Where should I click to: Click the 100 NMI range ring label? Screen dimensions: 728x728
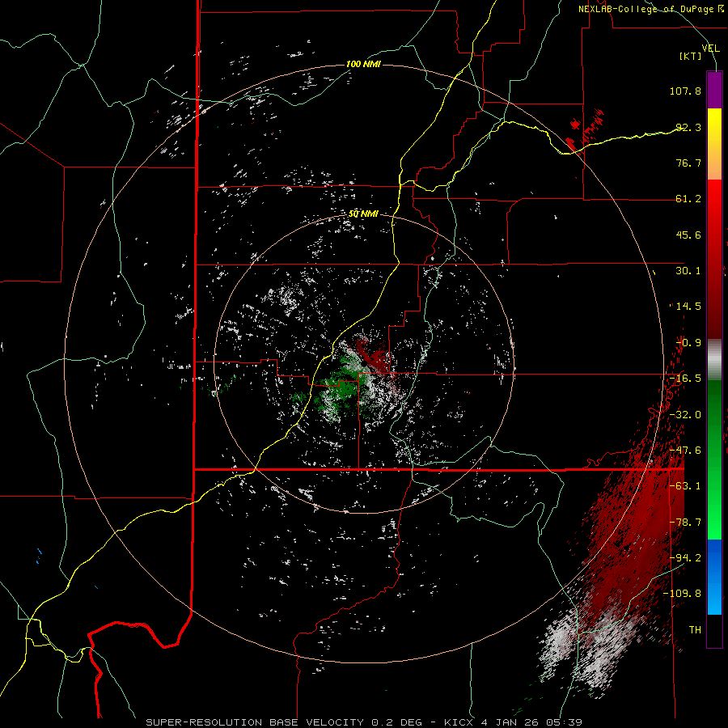[363, 64]
